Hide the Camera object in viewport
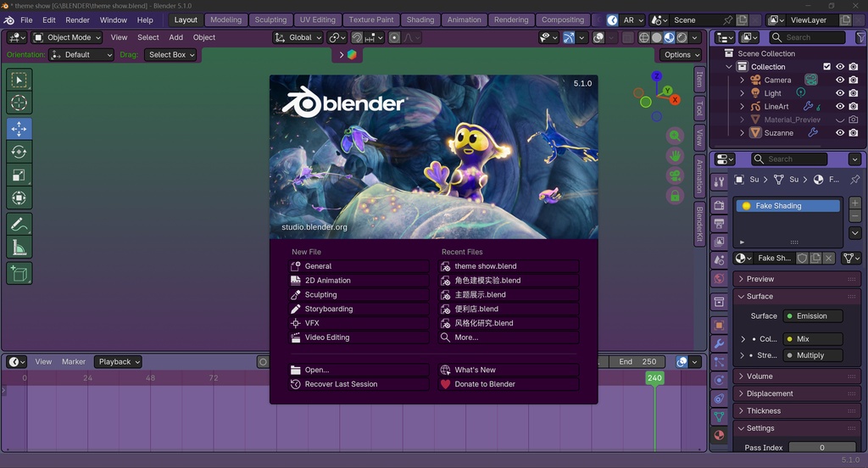The image size is (868, 468). click(x=840, y=80)
